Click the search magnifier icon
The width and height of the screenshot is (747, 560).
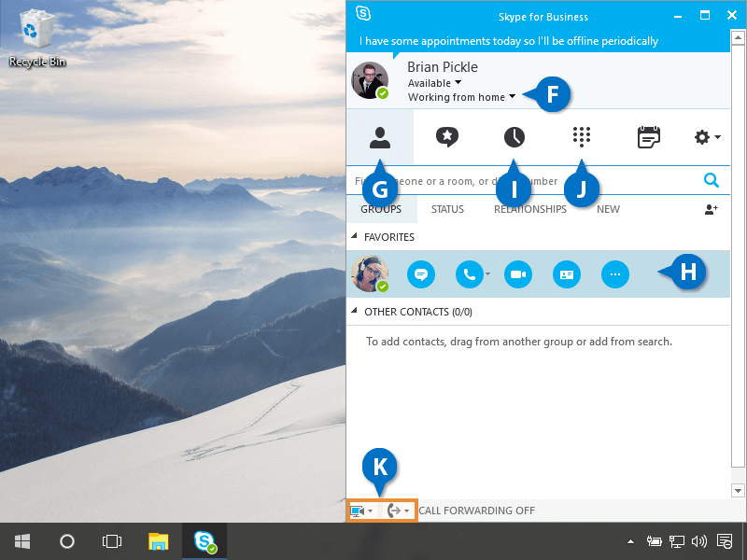(x=712, y=181)
